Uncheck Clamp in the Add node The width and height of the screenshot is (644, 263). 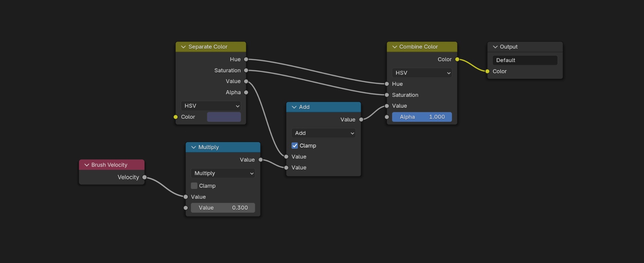tap(295, 146)
